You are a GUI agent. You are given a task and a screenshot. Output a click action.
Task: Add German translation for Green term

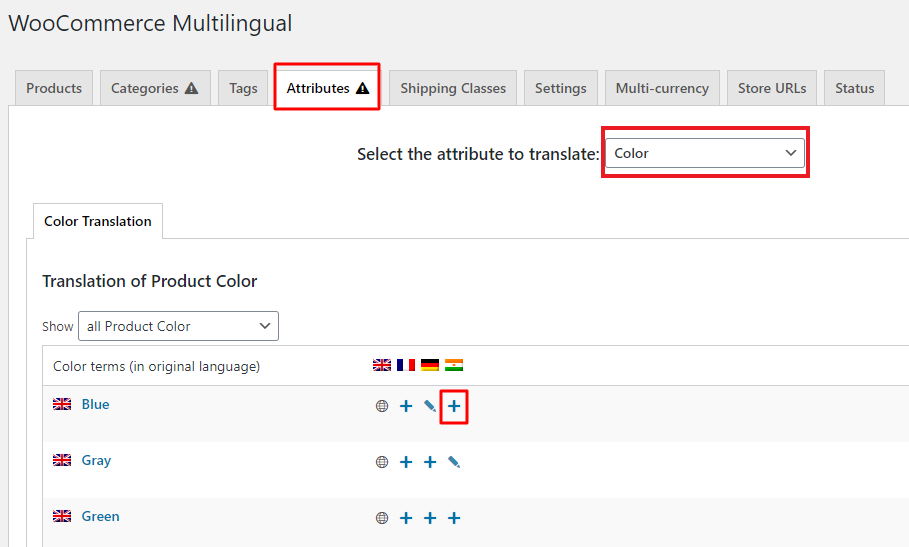pos(430,518)
